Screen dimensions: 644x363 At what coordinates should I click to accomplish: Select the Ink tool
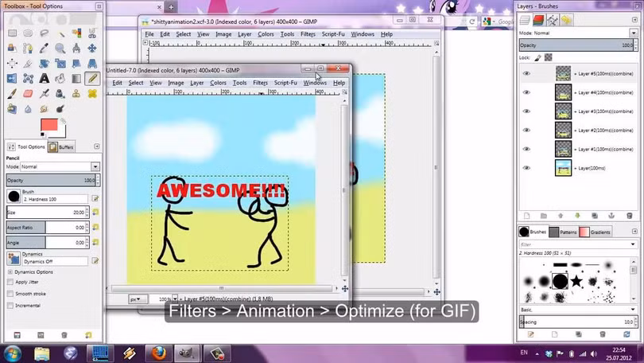tap(60, 94)
